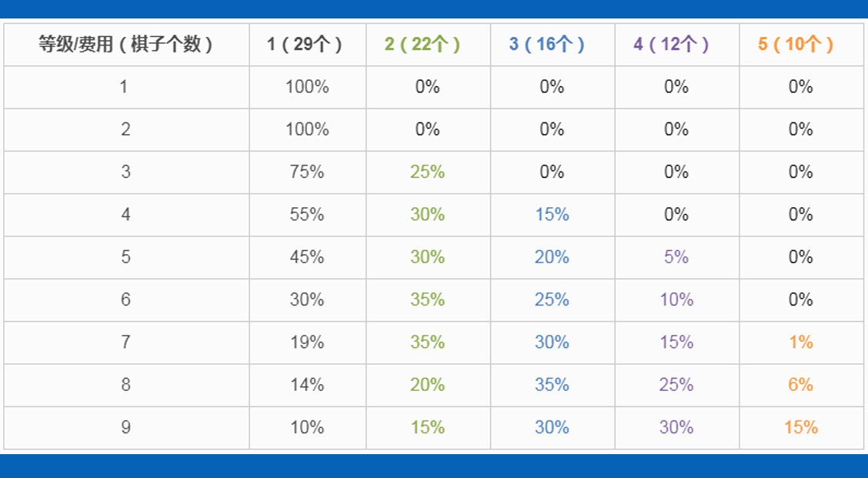Image resolution: width=868 pixels, height=478 pixels.
Task: Select the 55% cell in level 4 row
Action: point(306,215)
